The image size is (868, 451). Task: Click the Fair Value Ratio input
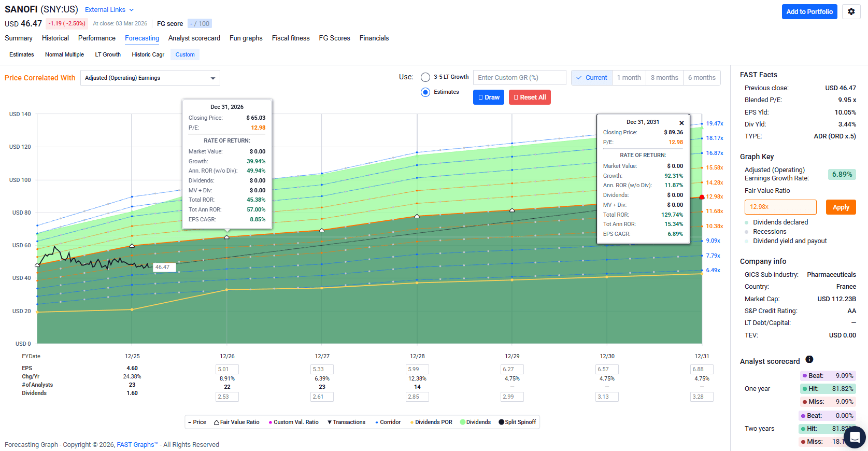pyautogui.click(x=780, y=207)
